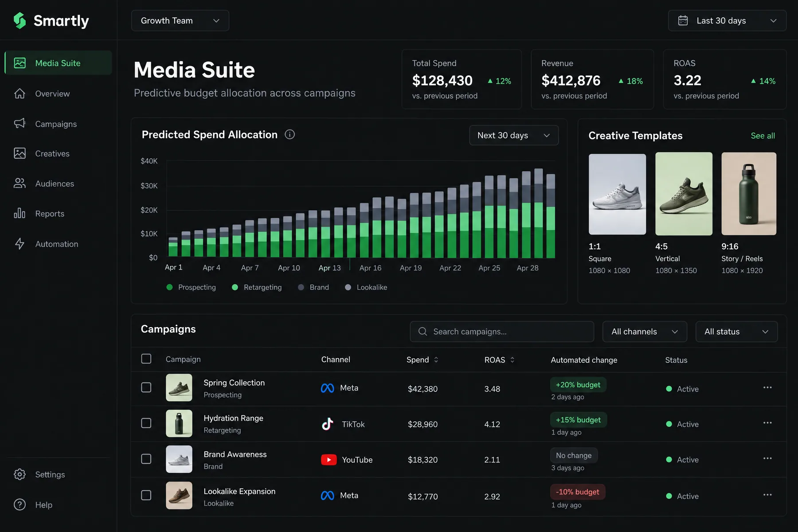
Task: Click the Settings gear icon
Action: click(20, 474)
